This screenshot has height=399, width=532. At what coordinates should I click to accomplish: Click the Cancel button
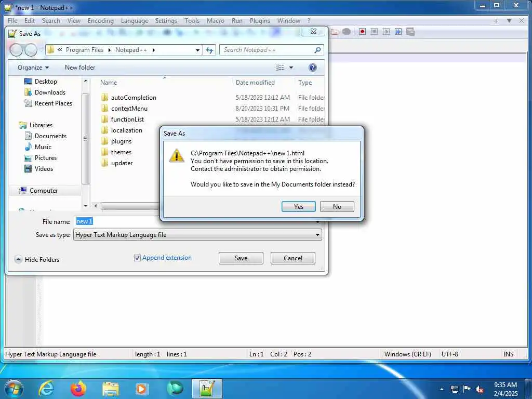(293, 258)
